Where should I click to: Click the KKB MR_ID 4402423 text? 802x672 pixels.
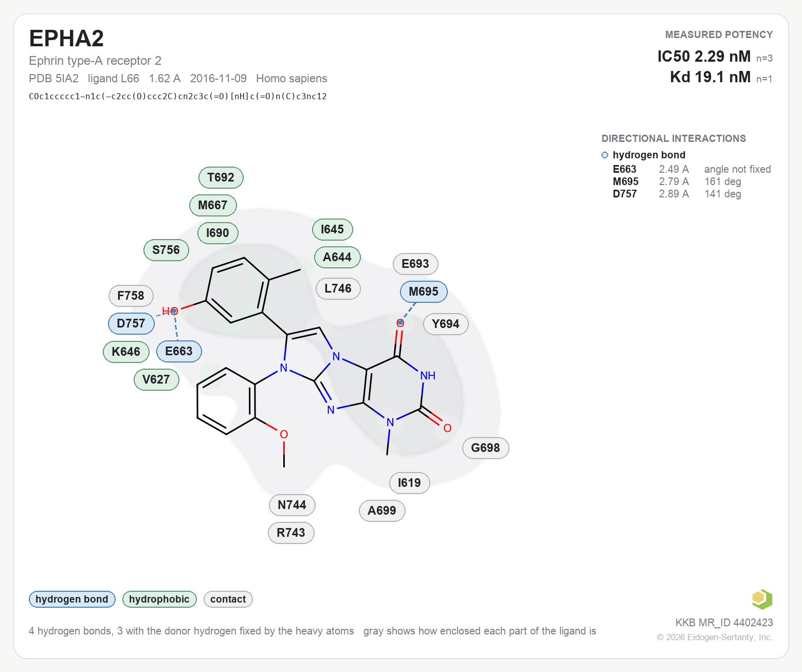coord(724,623)
